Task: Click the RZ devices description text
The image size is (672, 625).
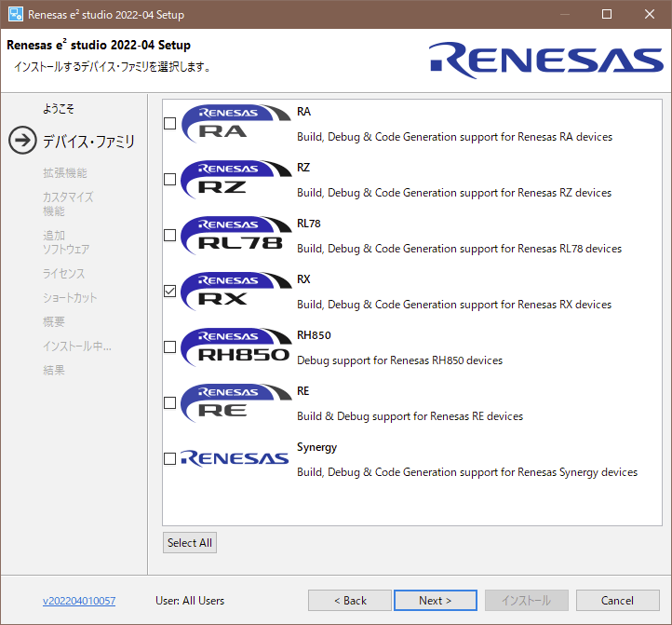Action: pyautogui.click(x=454, y=193)
